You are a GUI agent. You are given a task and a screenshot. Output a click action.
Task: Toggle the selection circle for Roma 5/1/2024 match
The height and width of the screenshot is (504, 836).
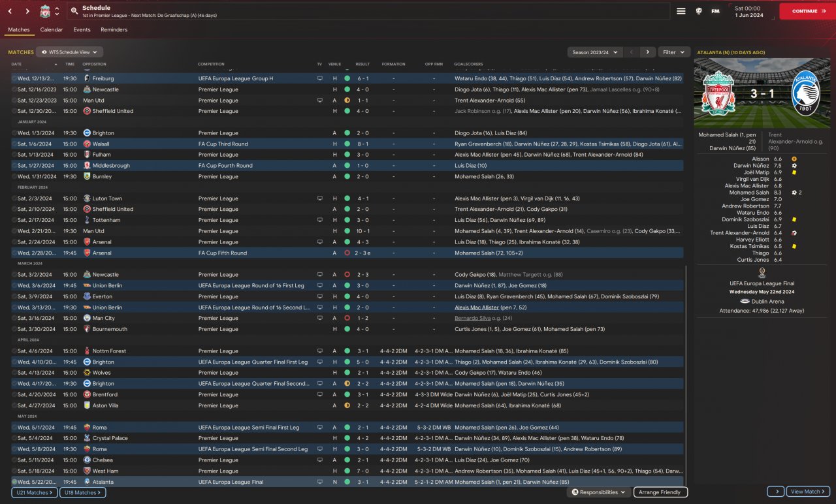14,428
